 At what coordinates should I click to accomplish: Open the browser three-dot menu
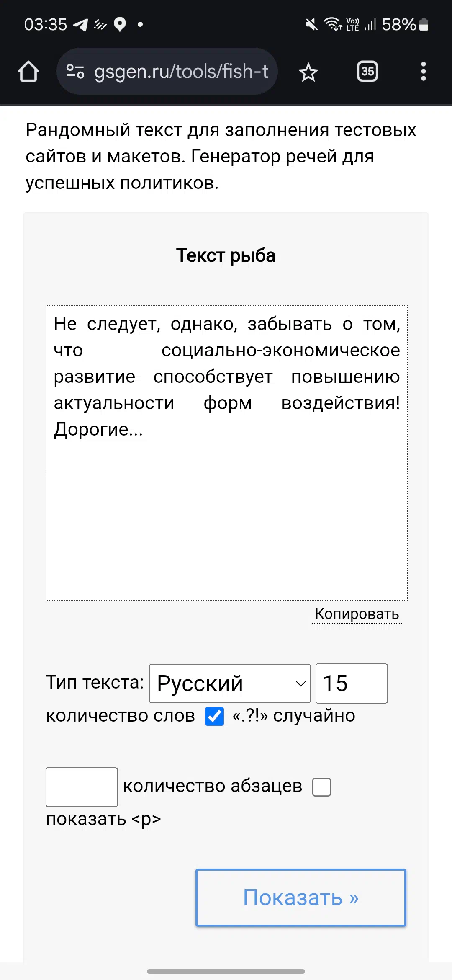(424, 72)
